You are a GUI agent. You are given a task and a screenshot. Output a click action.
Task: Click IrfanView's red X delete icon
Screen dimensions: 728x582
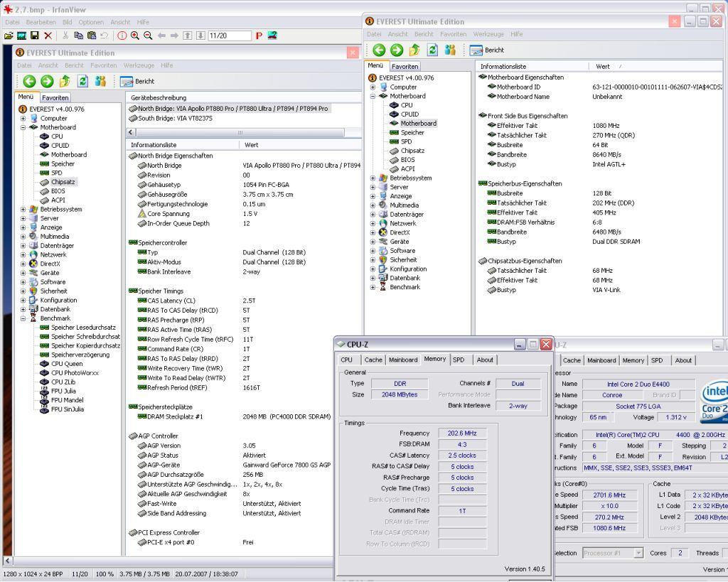pyautogui.click(x=48, y=36)
